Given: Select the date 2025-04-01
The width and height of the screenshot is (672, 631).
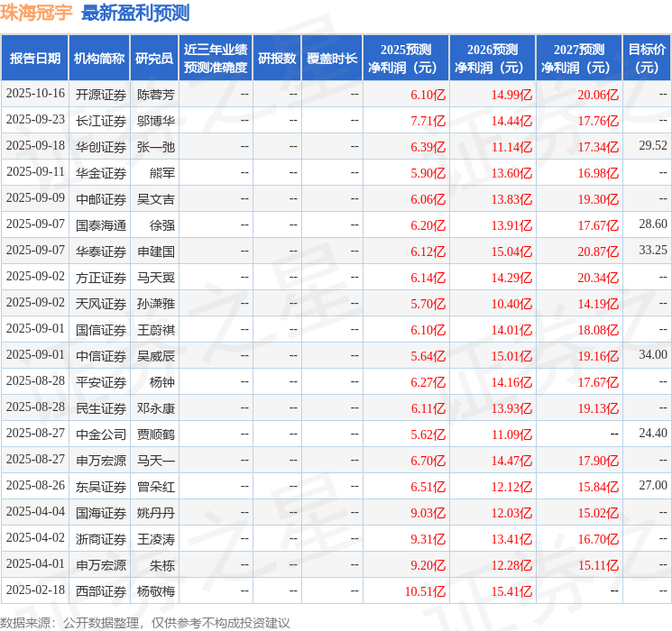Looking at the screenshot, I should [35, 564].
